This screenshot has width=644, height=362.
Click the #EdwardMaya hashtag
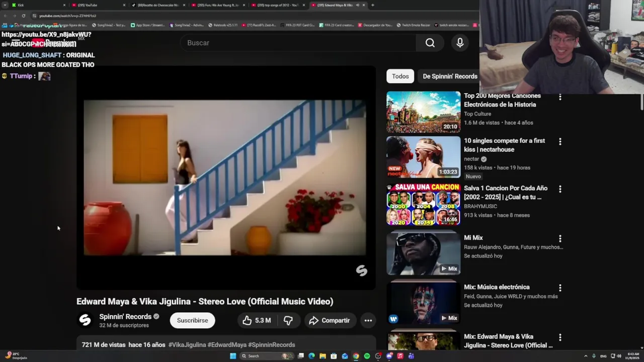227,345
